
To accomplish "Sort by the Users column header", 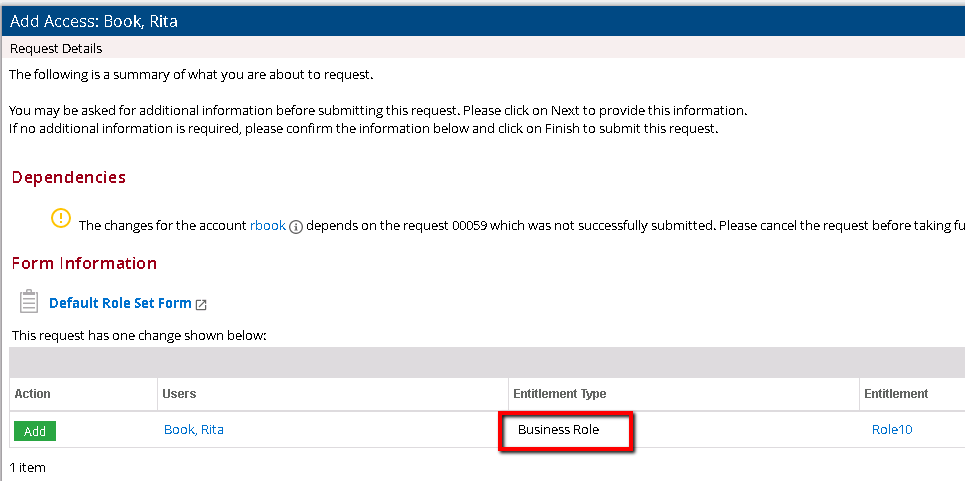I will tap(179, 394).
